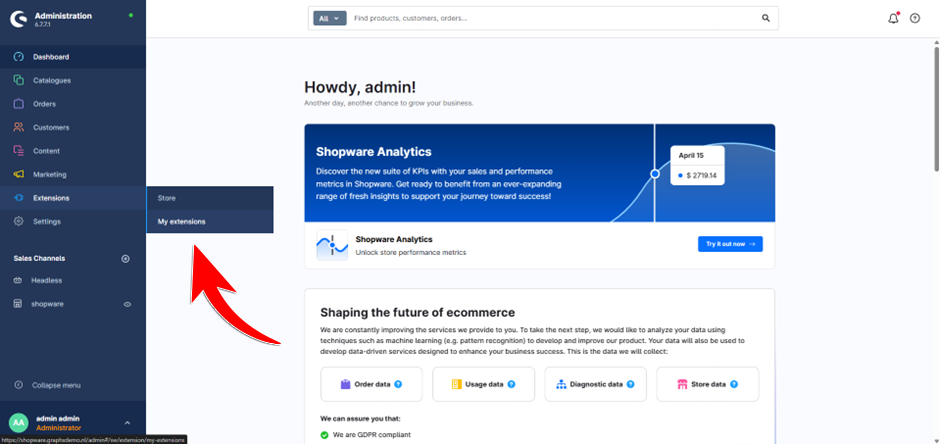Open the All search filter dropdown
This screenshot has height=444, width=940.
point(329,18)
